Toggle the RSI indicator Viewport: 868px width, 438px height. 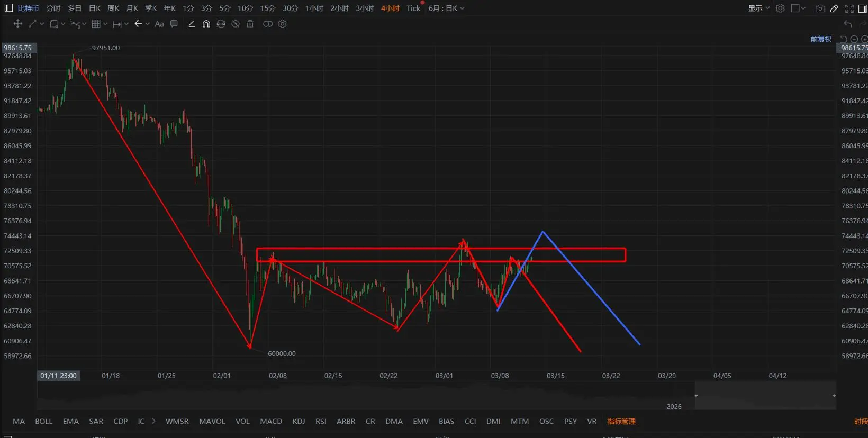321,421
